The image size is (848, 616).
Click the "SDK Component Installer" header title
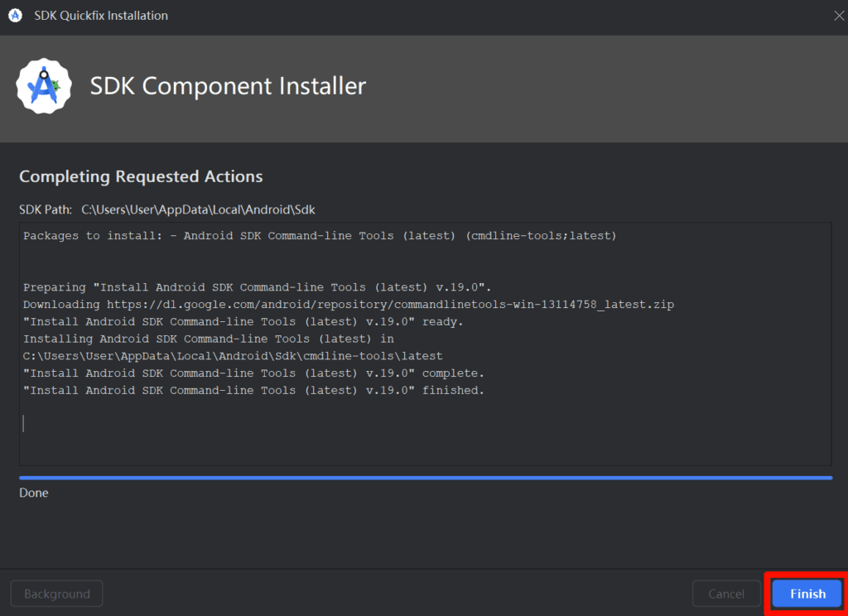[x=228, y=86]
